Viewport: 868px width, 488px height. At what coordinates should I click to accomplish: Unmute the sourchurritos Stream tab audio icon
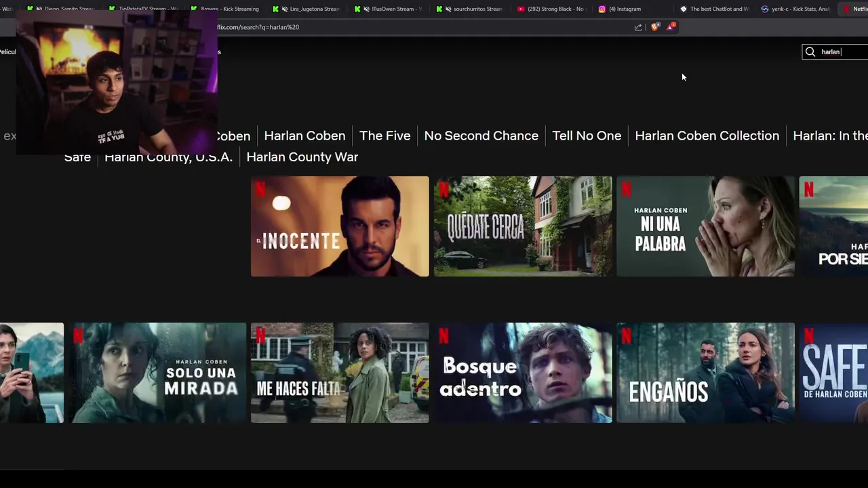point(448,9)
